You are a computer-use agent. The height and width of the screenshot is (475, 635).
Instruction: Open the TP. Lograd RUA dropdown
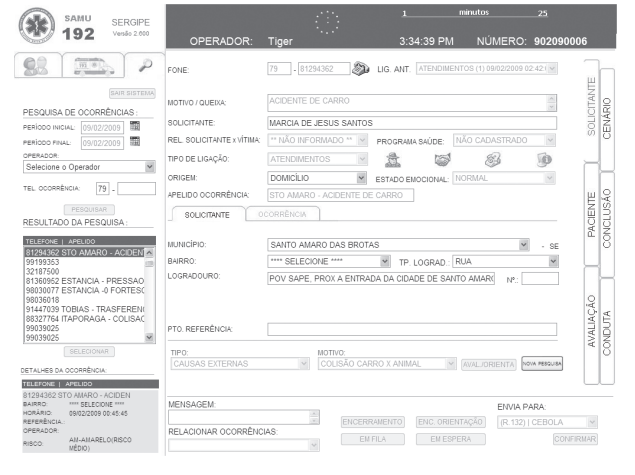point(551,261)
